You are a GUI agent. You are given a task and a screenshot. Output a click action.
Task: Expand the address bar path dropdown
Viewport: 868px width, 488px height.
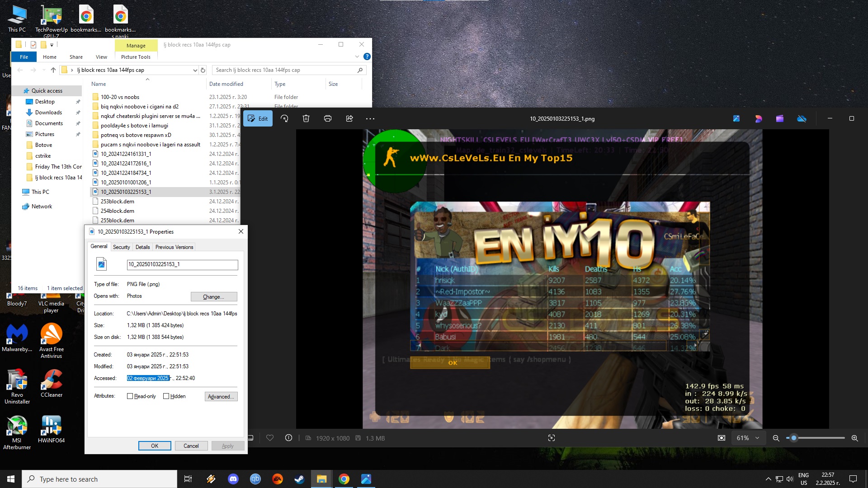click(x=195, y=70)
